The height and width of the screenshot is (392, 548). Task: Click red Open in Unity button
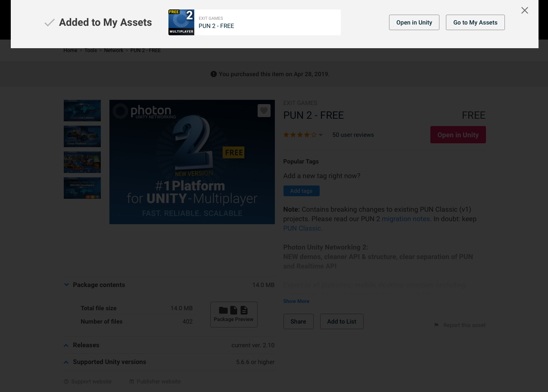pyautogui.click(x=458, y=135)
